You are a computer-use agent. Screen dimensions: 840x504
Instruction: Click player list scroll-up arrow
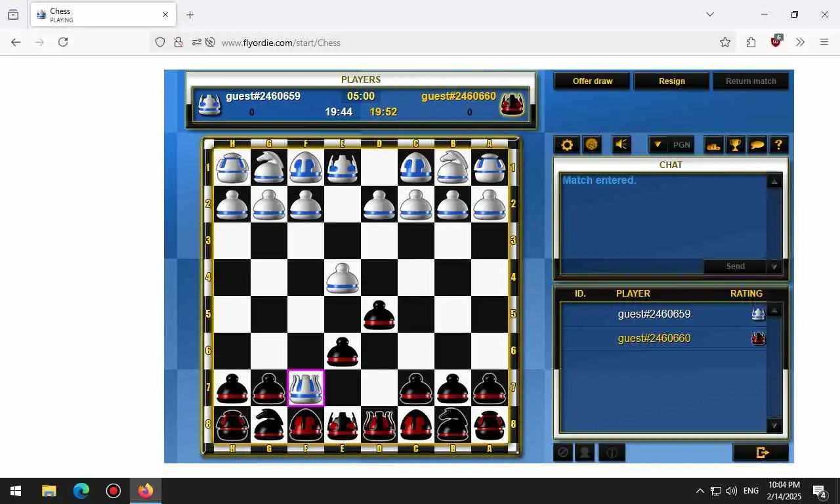[x=774, y=310]
